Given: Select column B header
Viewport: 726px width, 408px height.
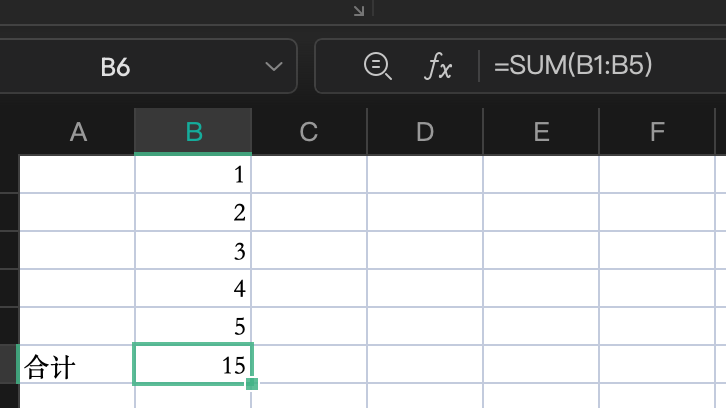Looking at the screenshot, I should [x=193, y=131].
